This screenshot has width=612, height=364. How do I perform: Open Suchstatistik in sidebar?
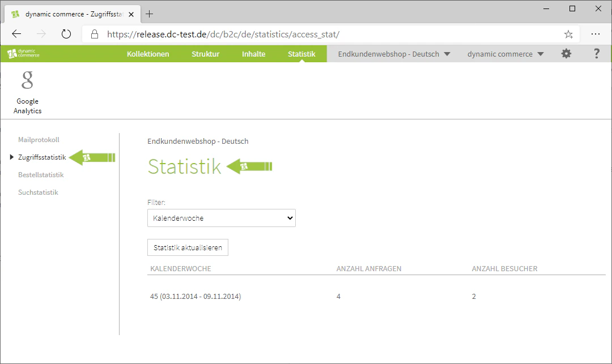(38, 192)
